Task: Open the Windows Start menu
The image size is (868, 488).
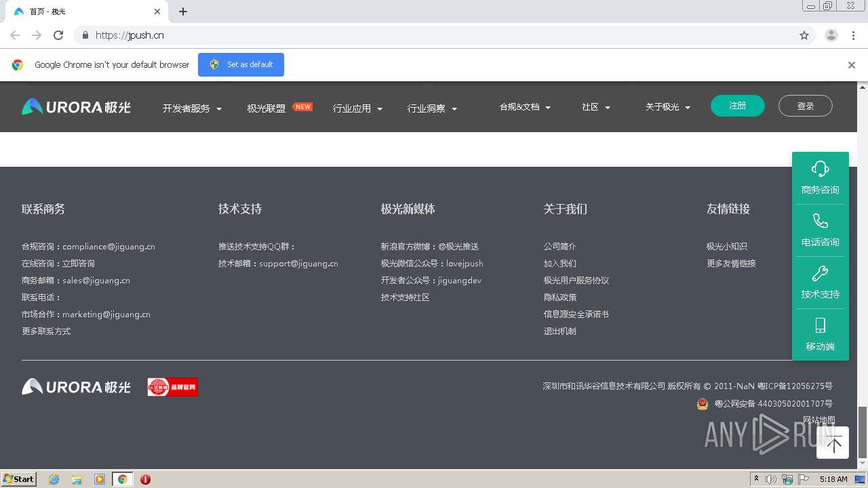Action: point(19,479)
